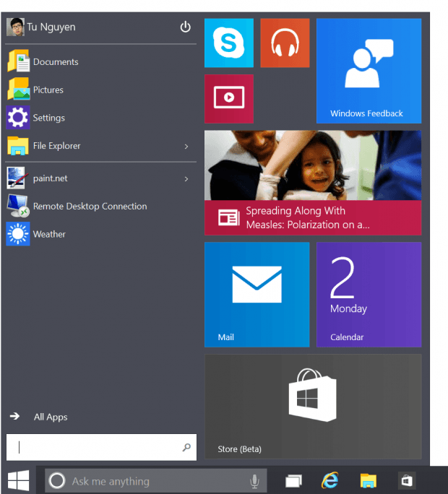Expand the paint.net jump list arrow
Viewport: 448px width, 494px height.
[186, 179]
